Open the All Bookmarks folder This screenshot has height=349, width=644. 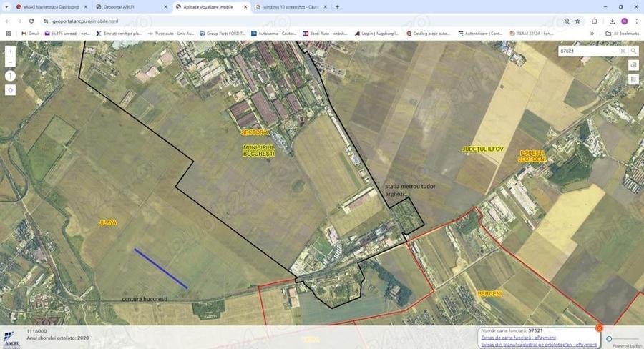coord(623,34)
